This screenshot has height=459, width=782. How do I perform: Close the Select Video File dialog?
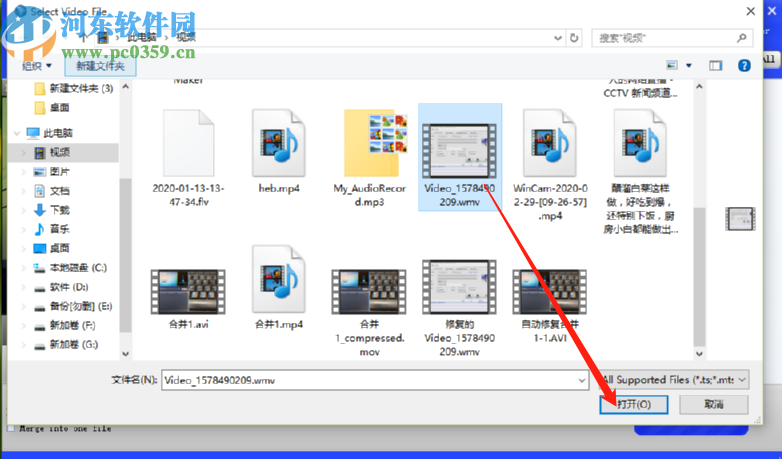tap(750, 11)
